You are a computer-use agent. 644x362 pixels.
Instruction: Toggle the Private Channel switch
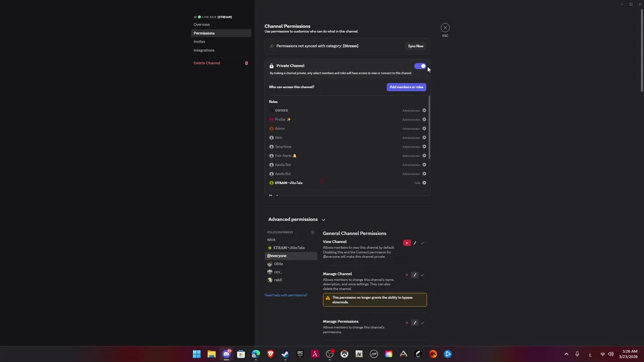(x=420, y=66)
